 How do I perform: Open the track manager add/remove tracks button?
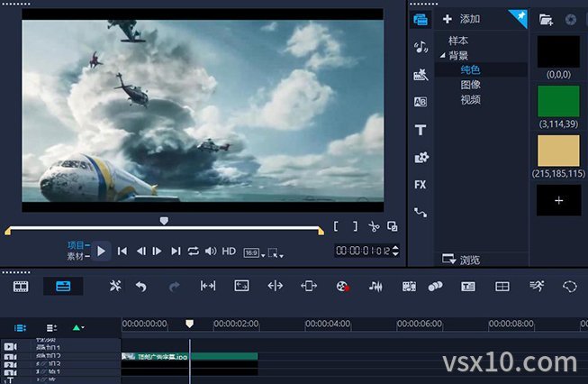click(x=51, y=328)
